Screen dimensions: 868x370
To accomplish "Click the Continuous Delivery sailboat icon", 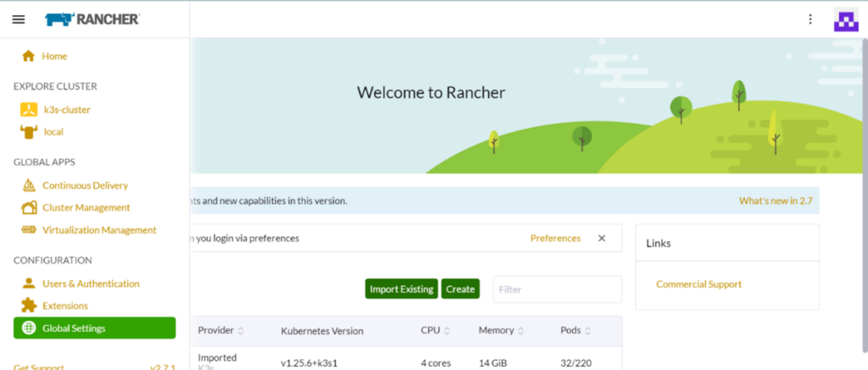I will [28, 185].
